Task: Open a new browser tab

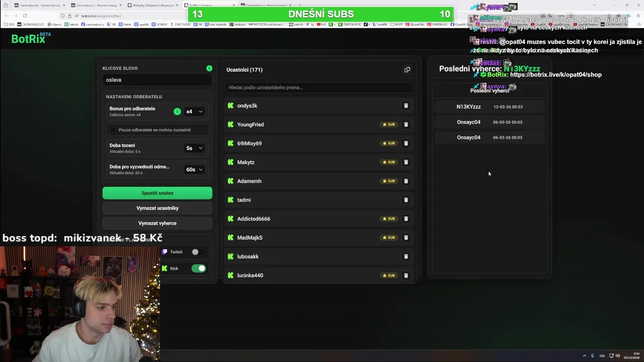Action: click(299, 5)
